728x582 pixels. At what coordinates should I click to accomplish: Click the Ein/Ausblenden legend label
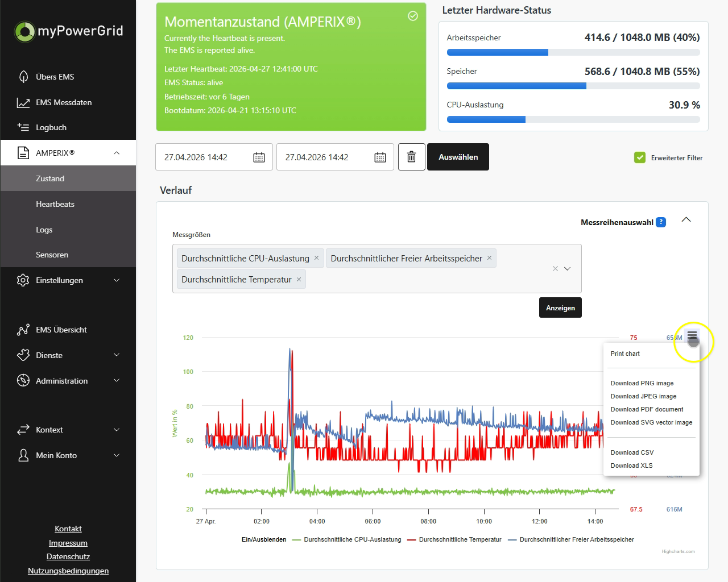[x=264, y=539]
